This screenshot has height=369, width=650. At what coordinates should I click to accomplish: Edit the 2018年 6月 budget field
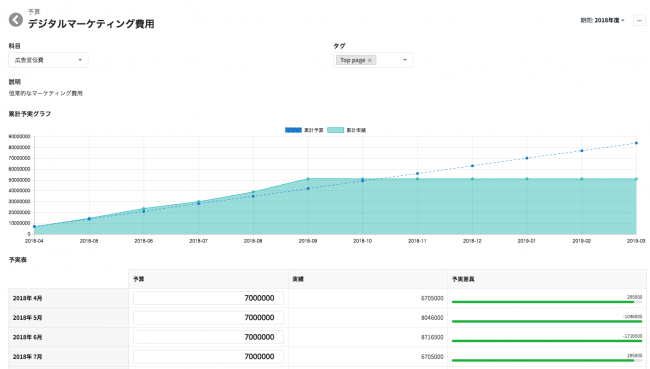(208, 337)
